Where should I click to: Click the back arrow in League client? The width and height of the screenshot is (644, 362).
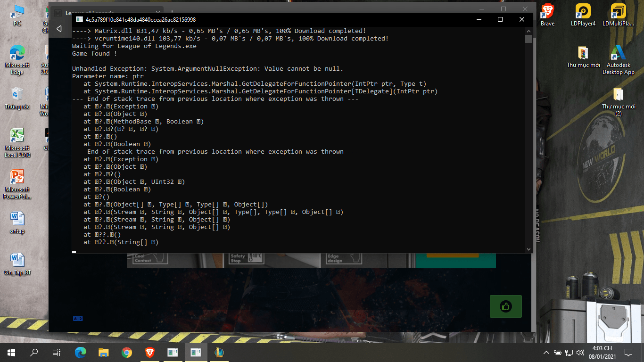(59, 29)
